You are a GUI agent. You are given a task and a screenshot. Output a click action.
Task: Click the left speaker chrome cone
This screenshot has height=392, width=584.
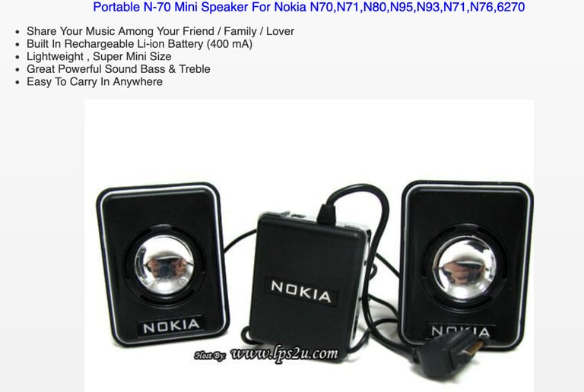(164, 264)
